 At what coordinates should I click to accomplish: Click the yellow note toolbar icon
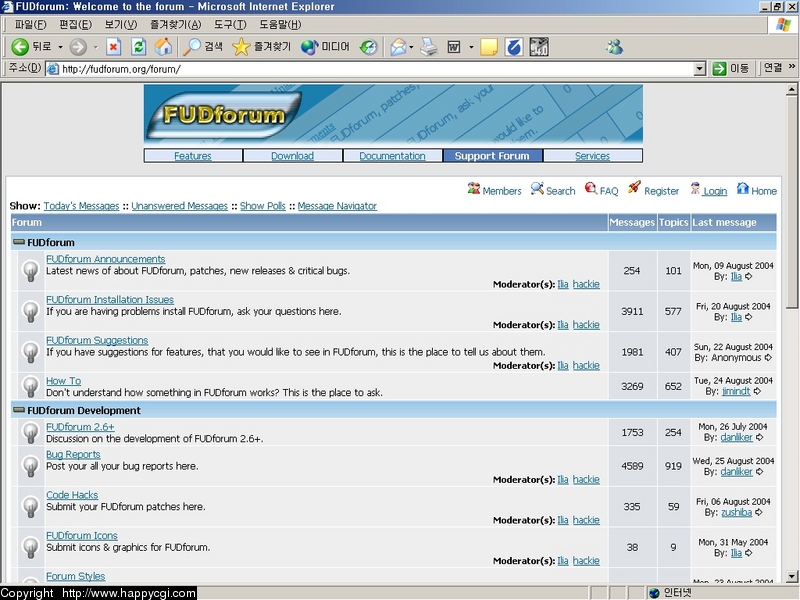click(x=489, y=47)
